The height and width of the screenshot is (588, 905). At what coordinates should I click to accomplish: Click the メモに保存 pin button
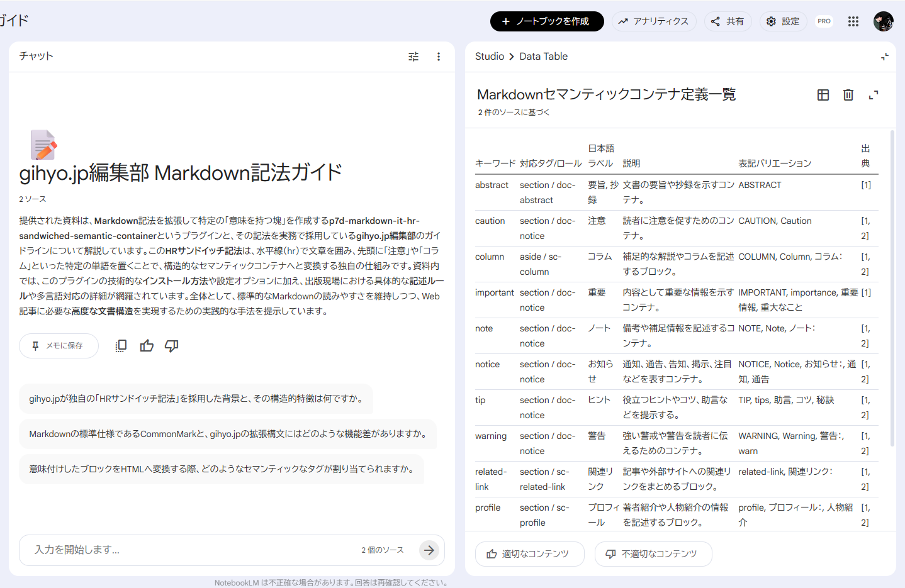point(59,346)
